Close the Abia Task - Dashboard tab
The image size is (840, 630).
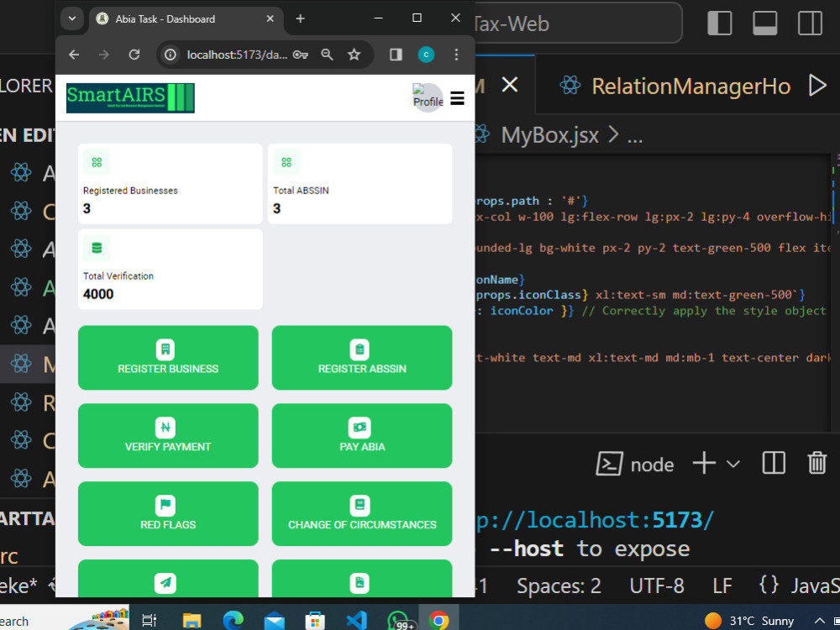pos(270,18)
